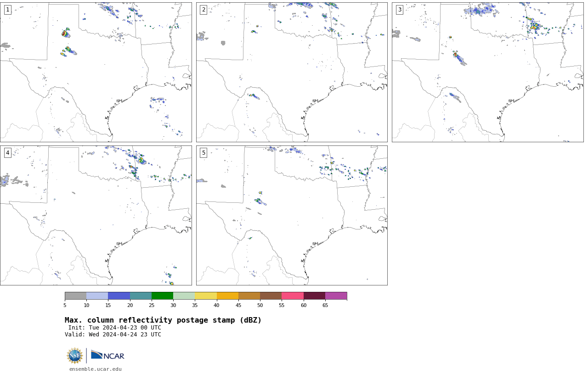
Task: Click the colorbar tick label 10
Action: pos(86,305)
